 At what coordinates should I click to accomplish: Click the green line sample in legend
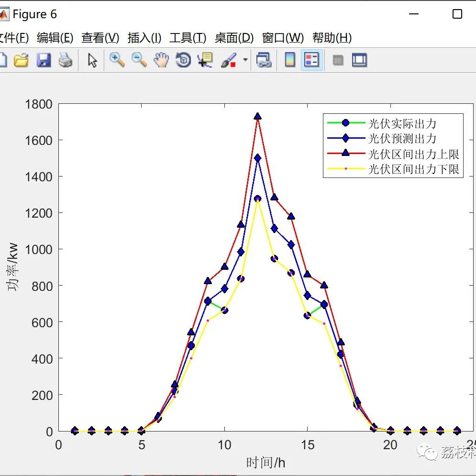[x=346, y=122]
